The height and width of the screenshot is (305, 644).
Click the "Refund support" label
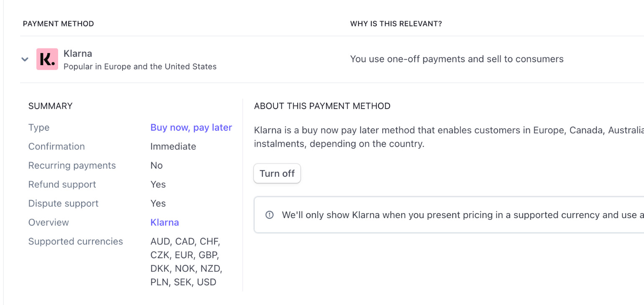click(62, 184)
